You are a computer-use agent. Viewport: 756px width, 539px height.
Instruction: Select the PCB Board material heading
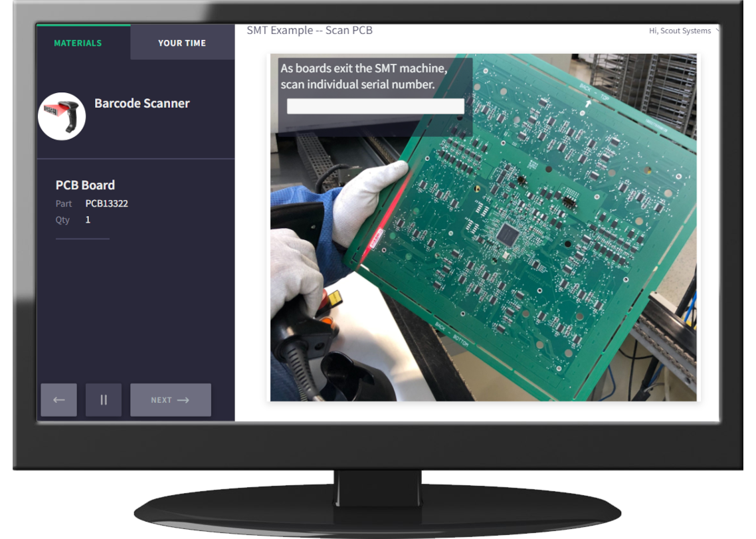coord(85,185)
